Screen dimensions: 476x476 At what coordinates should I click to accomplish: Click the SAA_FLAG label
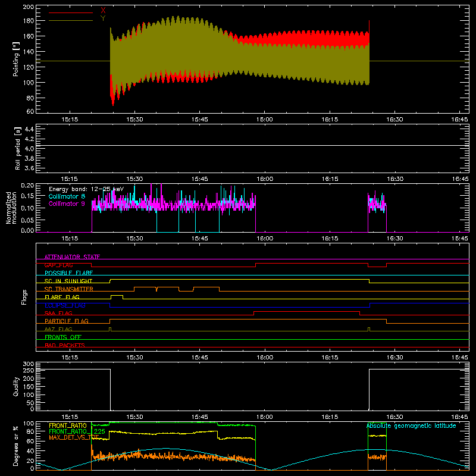(58, 313)
